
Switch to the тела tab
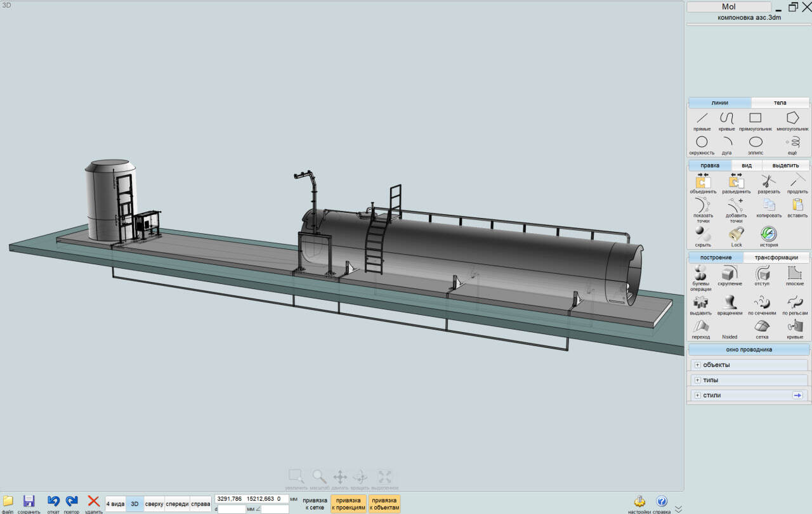780,103
